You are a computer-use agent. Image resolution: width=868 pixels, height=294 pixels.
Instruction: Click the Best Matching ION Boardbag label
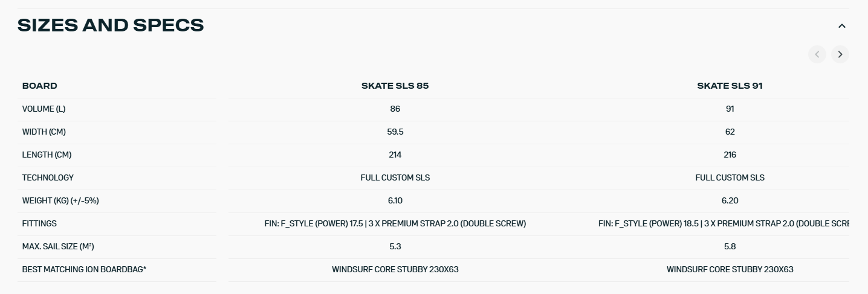tap(84, 269)
